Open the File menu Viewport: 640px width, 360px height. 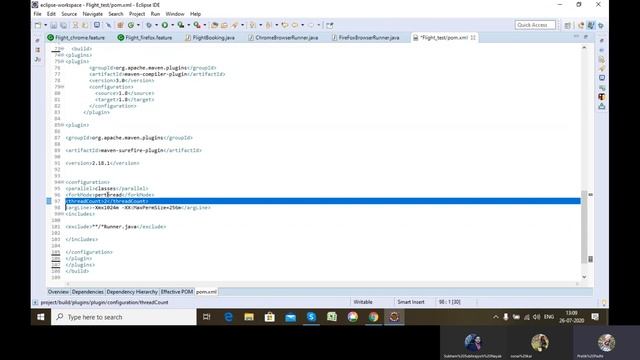click(x=38, y=14)
